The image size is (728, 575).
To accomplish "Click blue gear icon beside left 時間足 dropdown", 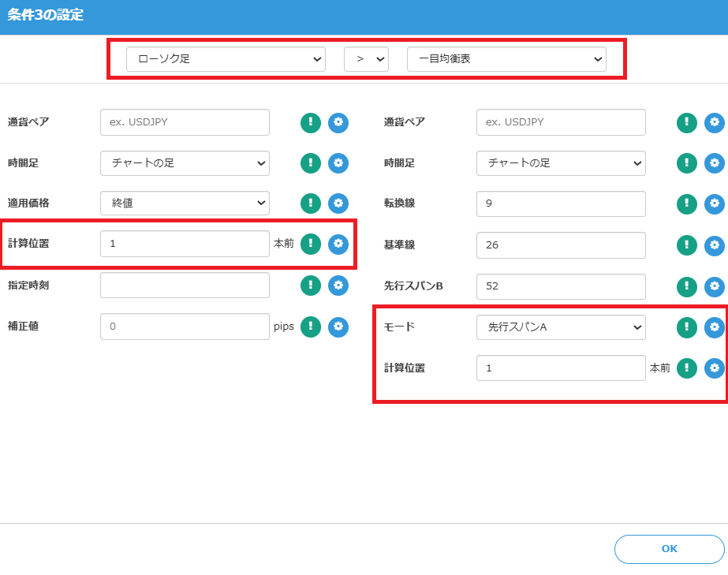I will tap(338, 163).
